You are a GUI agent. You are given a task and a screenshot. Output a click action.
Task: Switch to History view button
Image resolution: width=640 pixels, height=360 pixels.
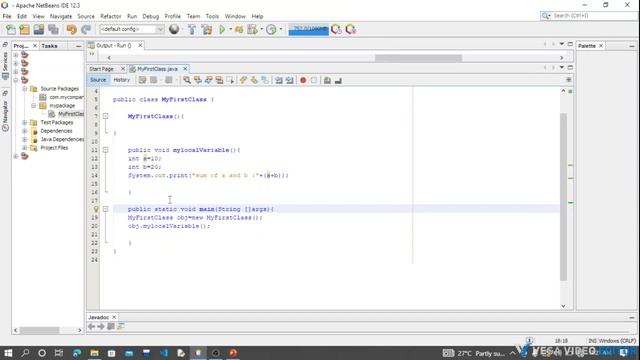[x=122, y=80]
